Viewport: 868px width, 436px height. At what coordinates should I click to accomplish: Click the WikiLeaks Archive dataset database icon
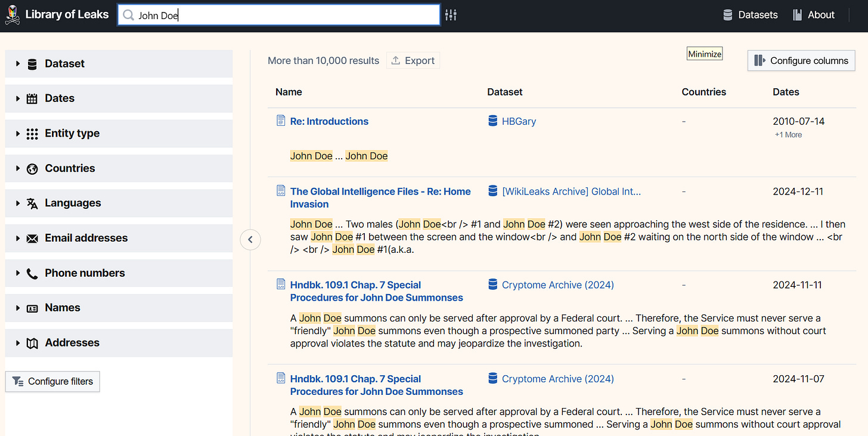click(x=492, y=191)
